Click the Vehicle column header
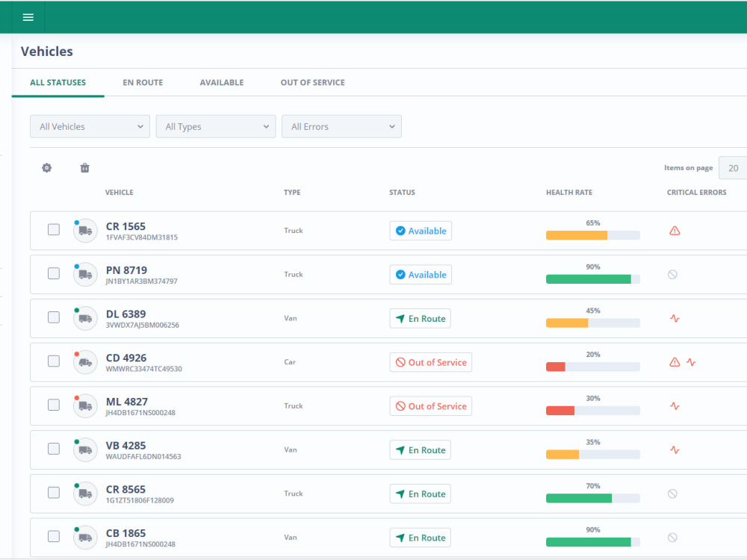 [119, 193]
